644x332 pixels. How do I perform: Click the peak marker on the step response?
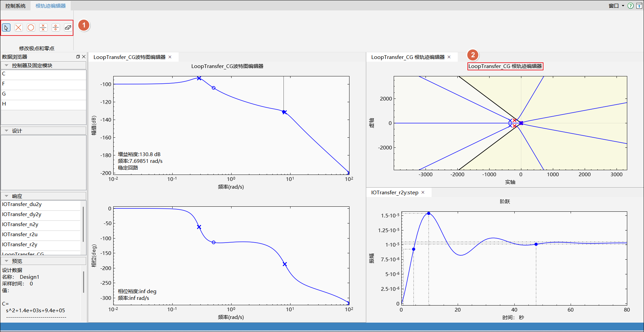[429, 213]
